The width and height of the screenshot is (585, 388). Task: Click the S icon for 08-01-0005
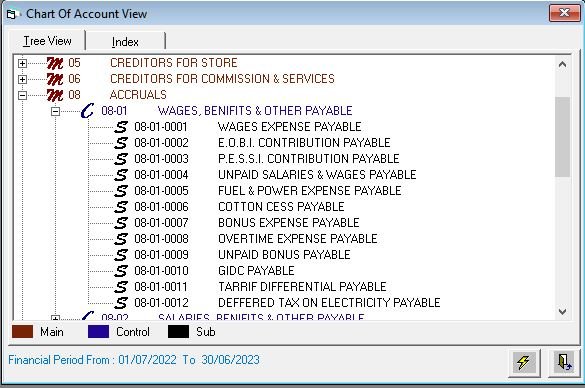coord(121,191)
